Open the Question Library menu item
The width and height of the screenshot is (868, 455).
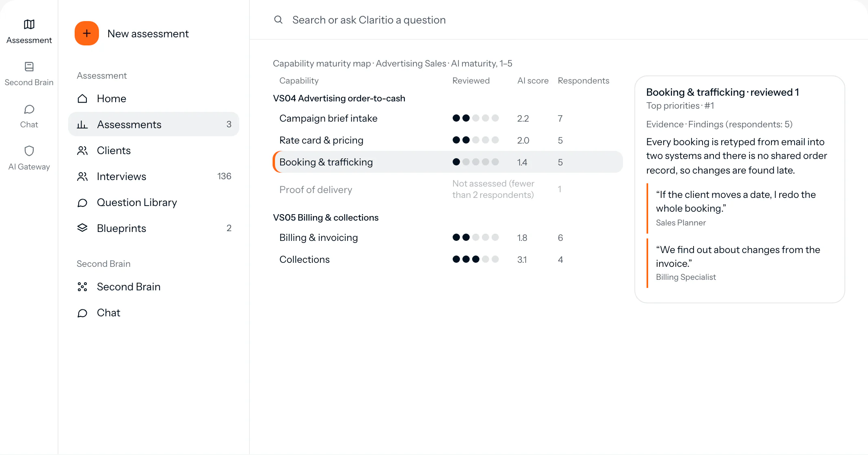[x=154, y=202]
